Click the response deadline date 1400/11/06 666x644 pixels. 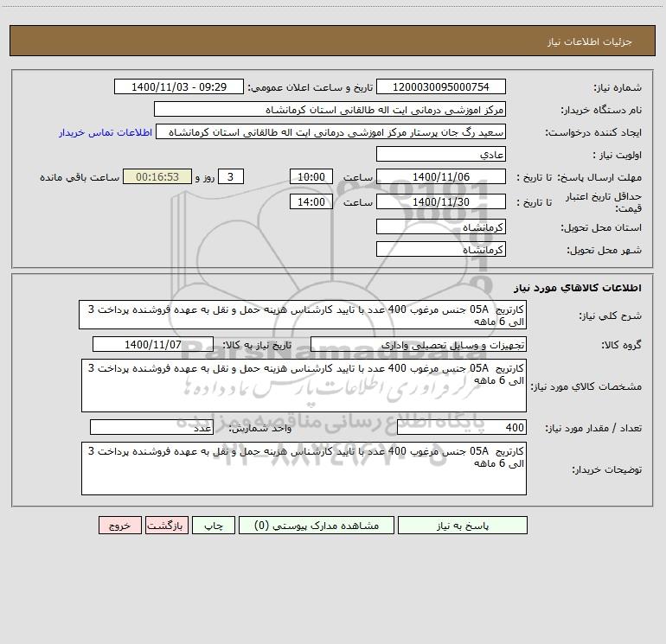(441, 176)
